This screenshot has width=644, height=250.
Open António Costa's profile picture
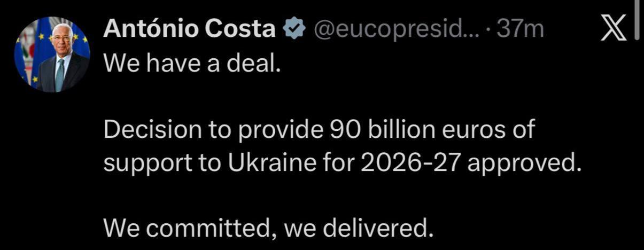tap(52, 54)
